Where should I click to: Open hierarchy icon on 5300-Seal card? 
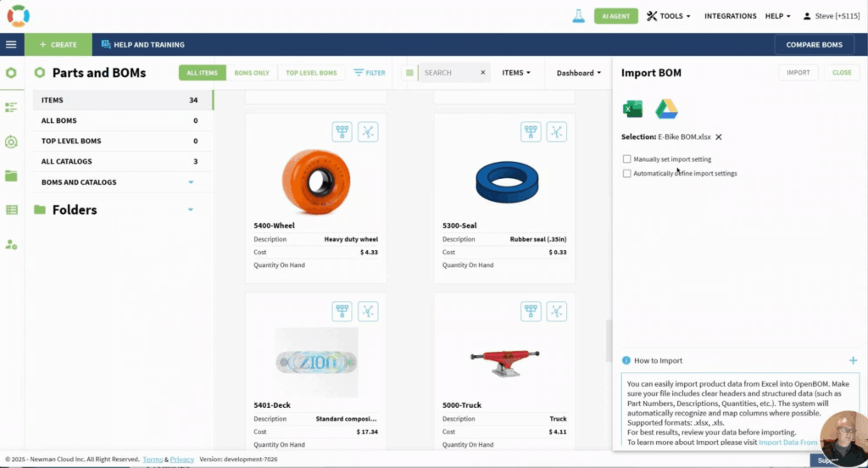[531, 131]
